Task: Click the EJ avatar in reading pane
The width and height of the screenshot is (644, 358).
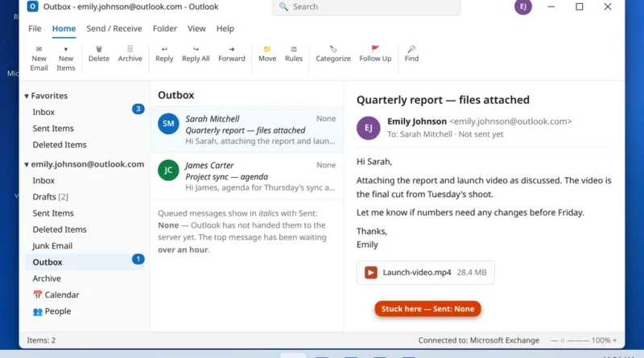Action: pos(369,128)
